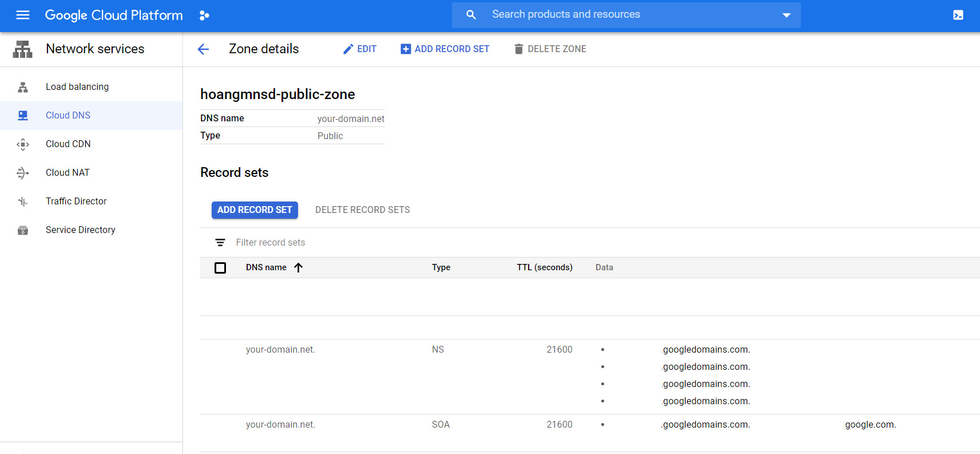Screen dimensions: 980x454
Task: Sort by DNS name column header
Action: pos(266,267)
